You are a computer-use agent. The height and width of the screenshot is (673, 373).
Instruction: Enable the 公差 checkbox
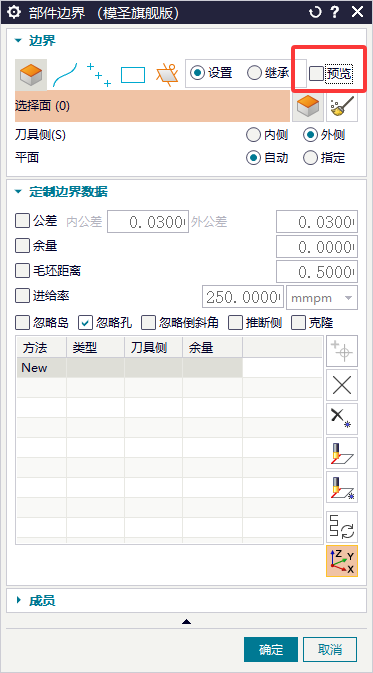(x=22, y=221)
